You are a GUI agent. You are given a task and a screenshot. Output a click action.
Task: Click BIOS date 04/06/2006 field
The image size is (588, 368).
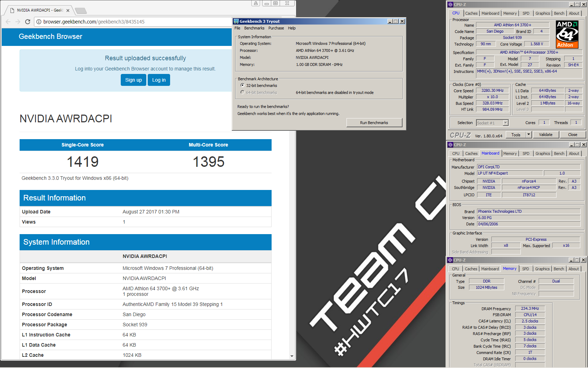[529, 224]
